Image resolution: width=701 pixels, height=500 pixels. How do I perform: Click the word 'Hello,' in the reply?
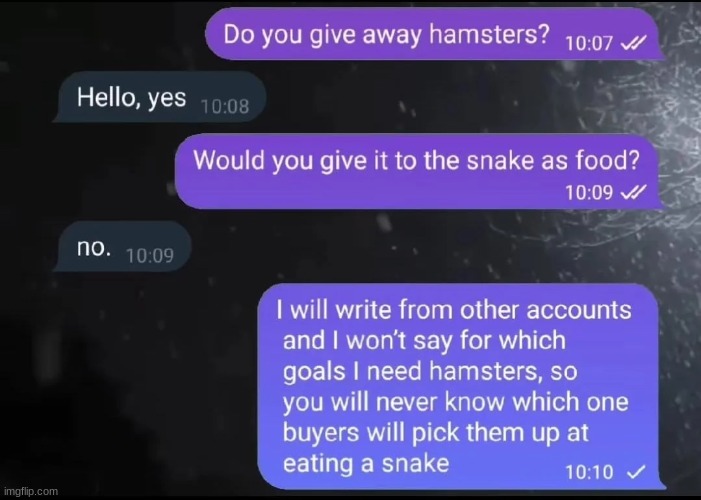(x=107, y=97)
